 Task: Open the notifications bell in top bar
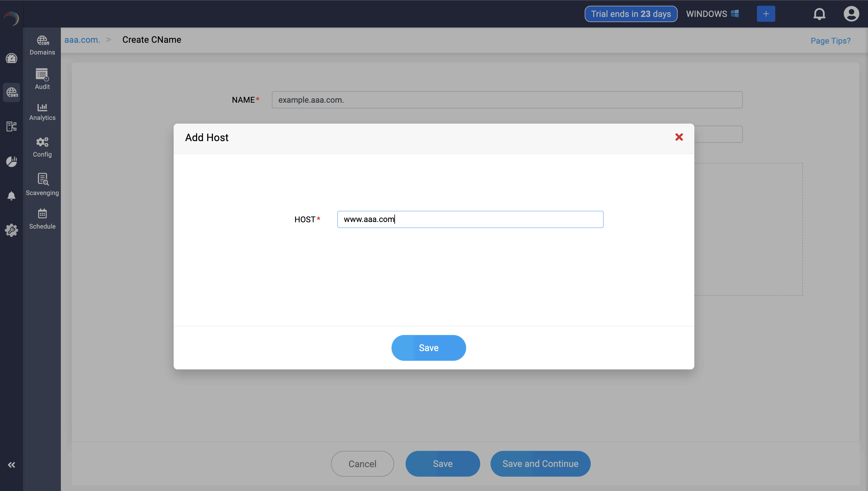click(819, 14)
